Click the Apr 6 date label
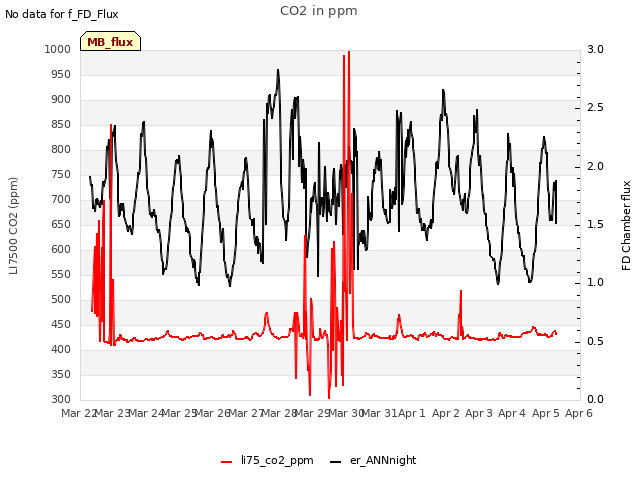 (579, 413)
